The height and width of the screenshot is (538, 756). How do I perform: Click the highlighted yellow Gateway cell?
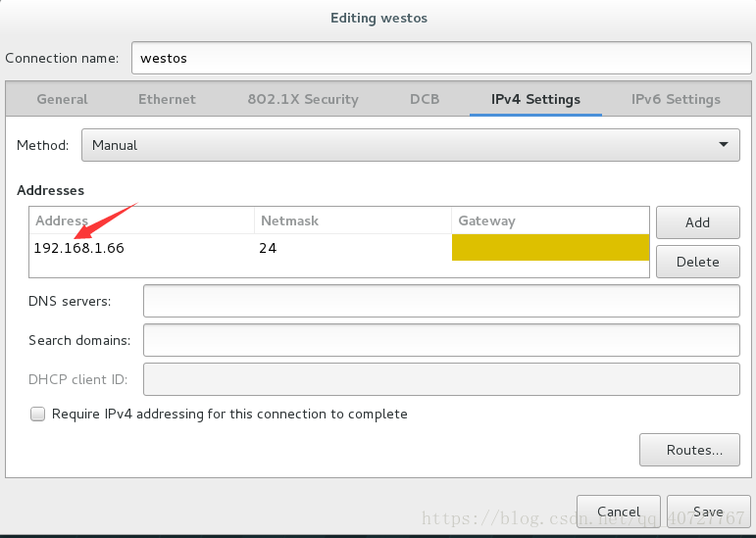coord(550,248)
